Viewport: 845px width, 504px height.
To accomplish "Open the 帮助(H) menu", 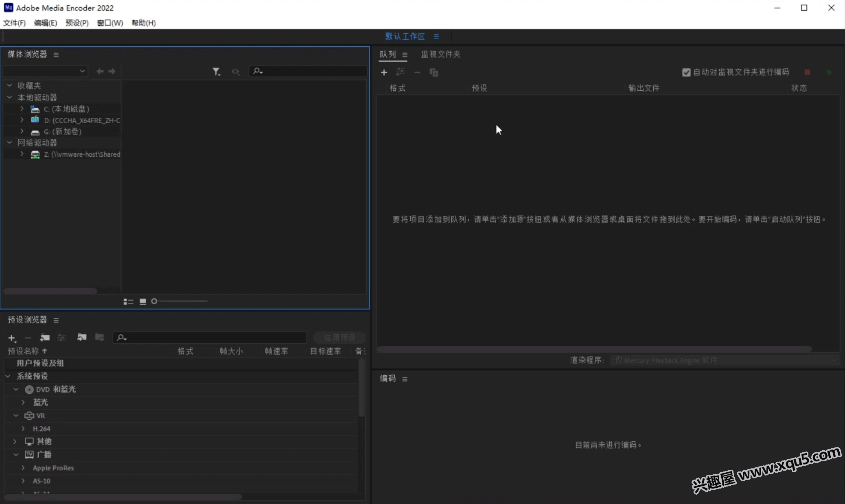I will pos(143,23).
